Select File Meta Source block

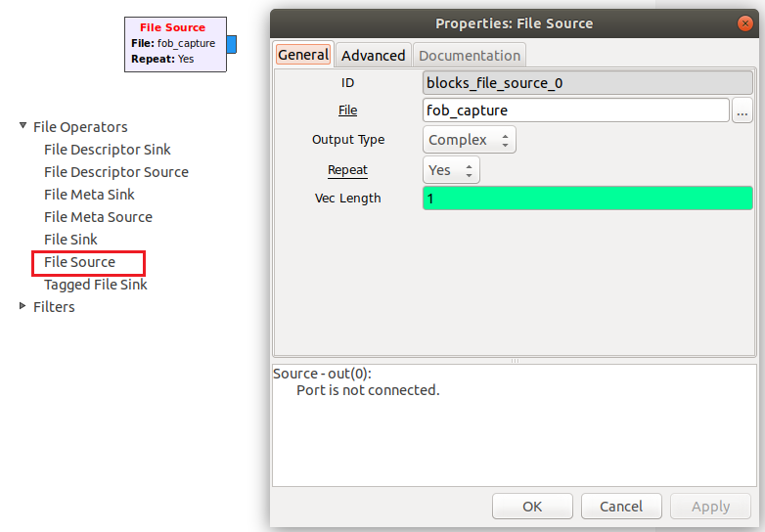98,217
